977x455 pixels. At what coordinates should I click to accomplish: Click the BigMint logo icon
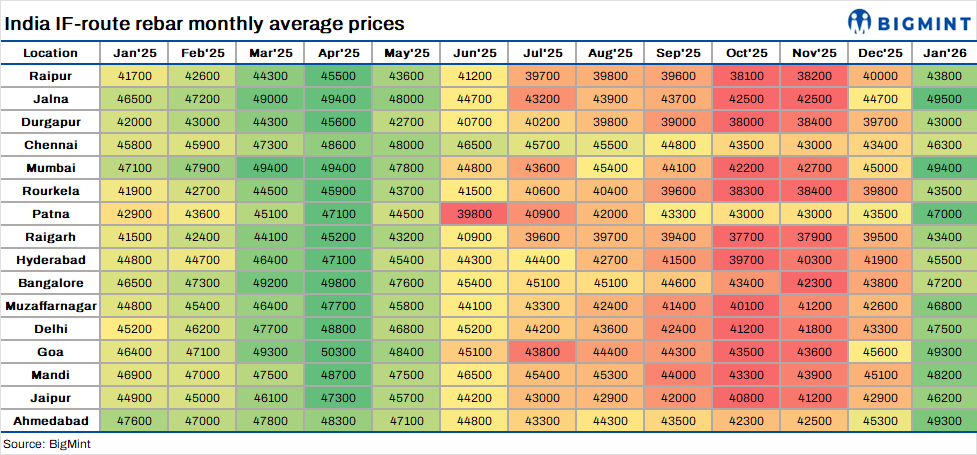[861, 21]
